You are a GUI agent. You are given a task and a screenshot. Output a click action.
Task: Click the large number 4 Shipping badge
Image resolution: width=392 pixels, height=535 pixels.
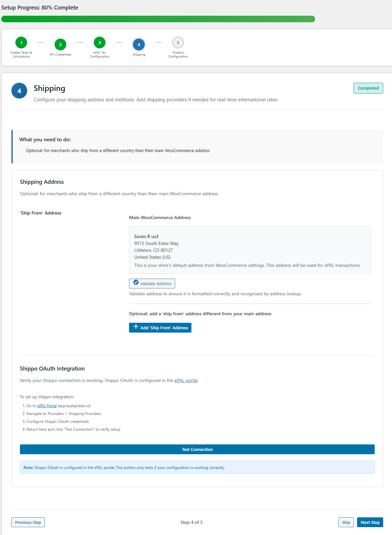click(x=19, y=91)
